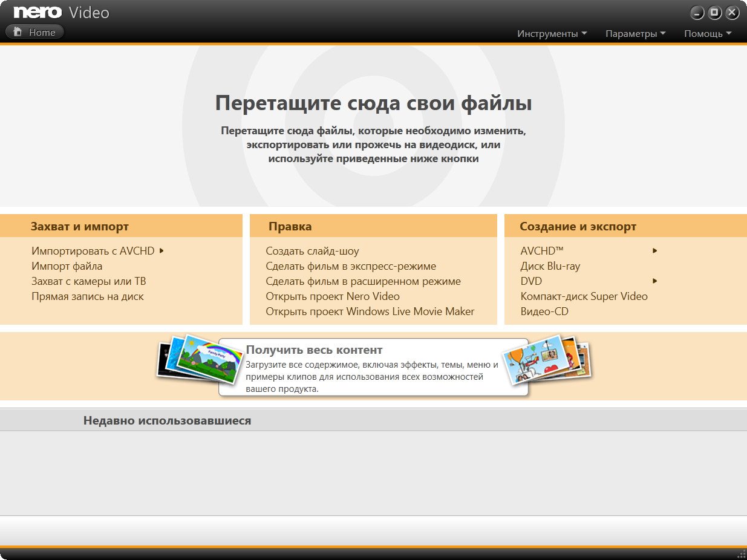
Task: Open Импорт файла
Action: point(67,266)
